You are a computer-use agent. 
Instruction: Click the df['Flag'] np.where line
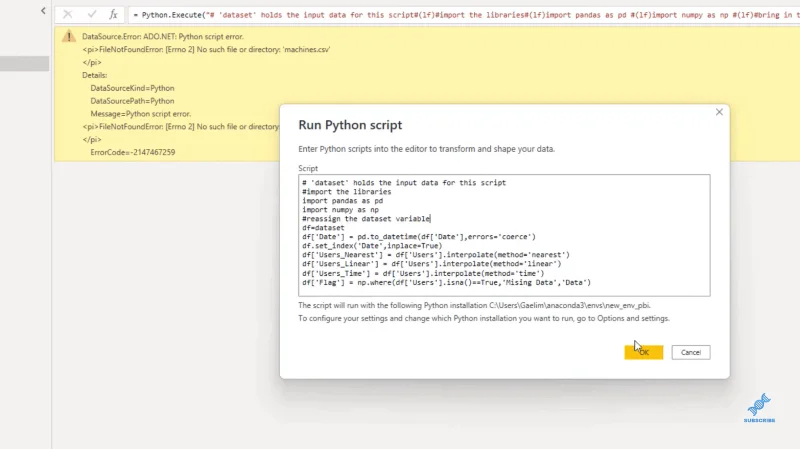point(446,282)
